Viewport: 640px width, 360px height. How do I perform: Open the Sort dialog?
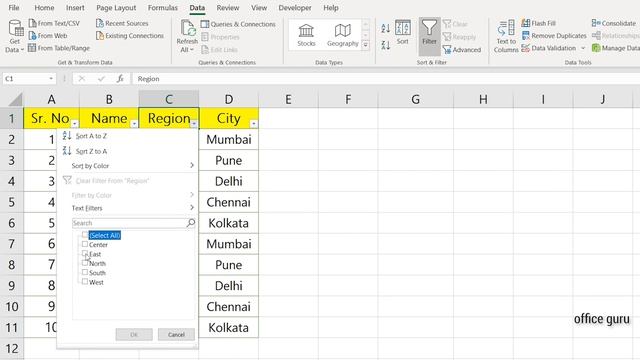click(402, 33)
